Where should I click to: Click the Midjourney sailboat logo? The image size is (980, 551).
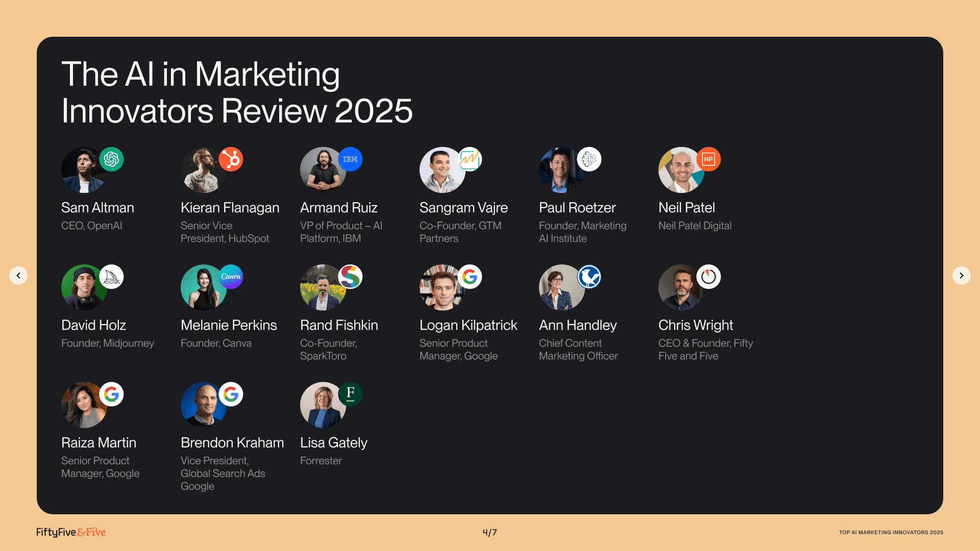pyautogui.click(x=111, y=277)
